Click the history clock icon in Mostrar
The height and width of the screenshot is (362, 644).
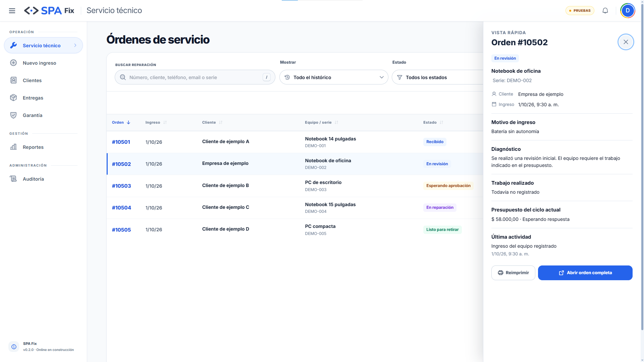pos(287,77)
